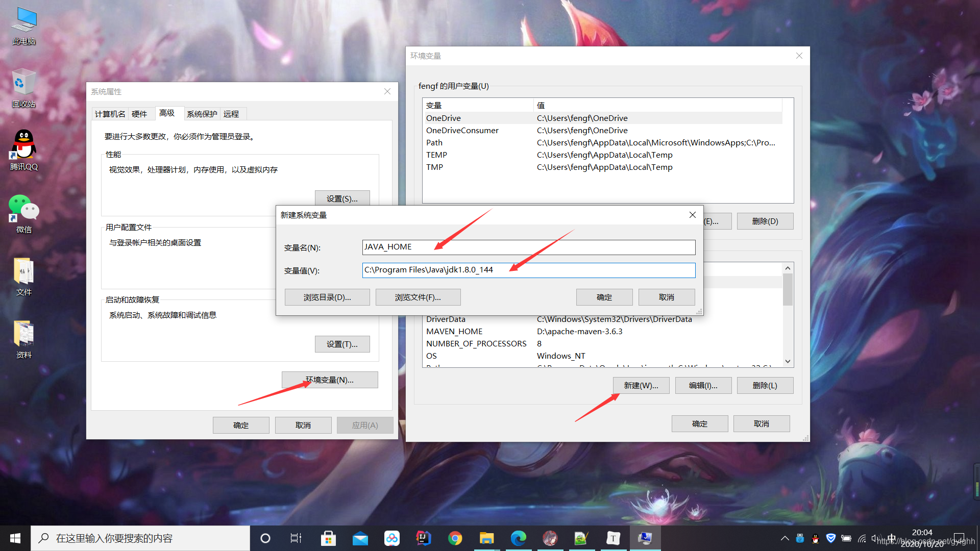The height and width of the screenshot is (551, 980).
Task: Click into 变量名 JAVA_HOME field
Action: coord(528,247)
